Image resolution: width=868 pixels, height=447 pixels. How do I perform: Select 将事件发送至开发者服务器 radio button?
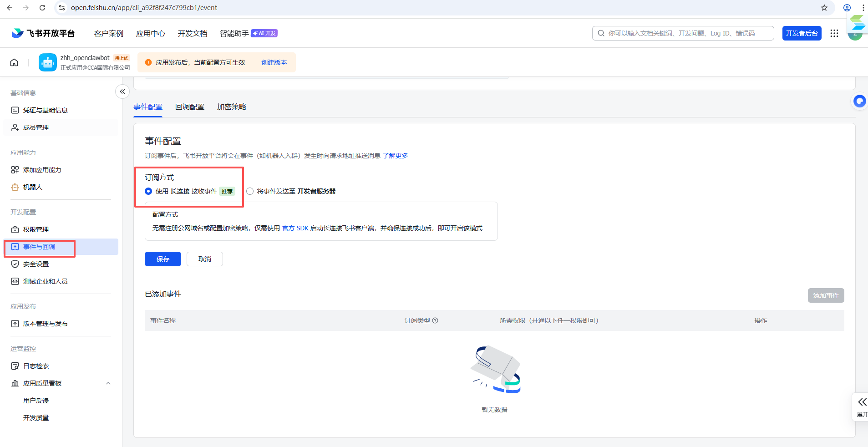pos(250,191)
